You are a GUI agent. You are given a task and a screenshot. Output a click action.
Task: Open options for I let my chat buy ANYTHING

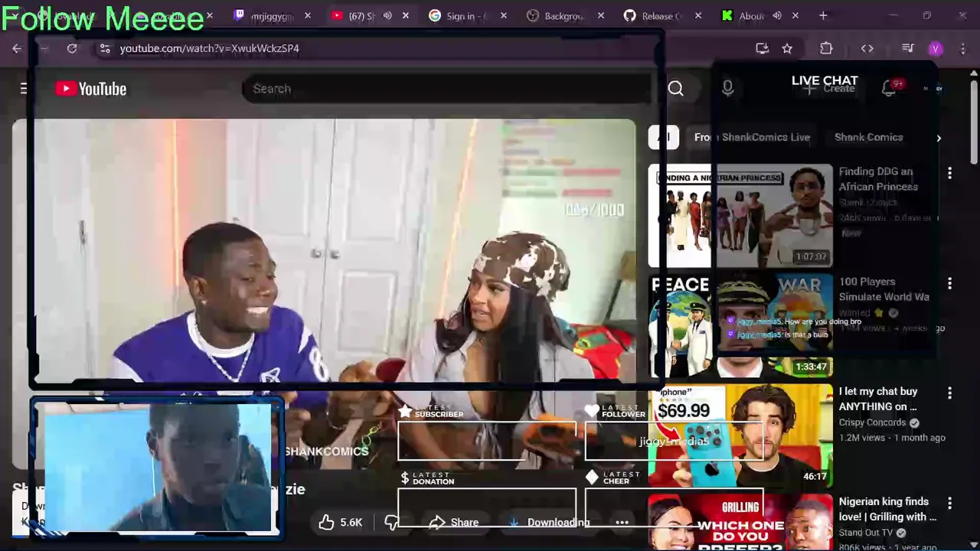949,393
